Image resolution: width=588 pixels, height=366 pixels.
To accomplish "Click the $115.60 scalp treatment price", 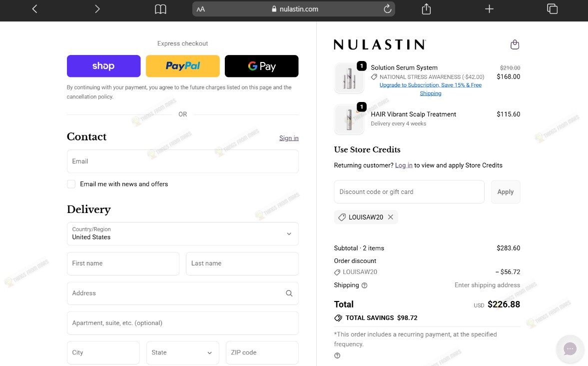I will tap(508, 114).
